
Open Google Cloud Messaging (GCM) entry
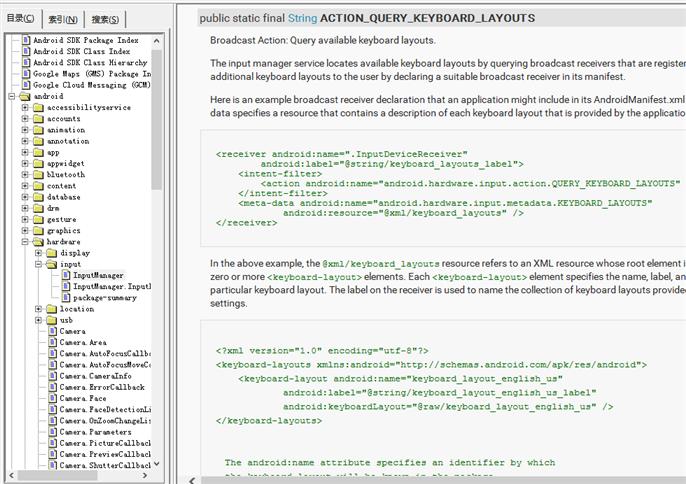tap(91, 85)
